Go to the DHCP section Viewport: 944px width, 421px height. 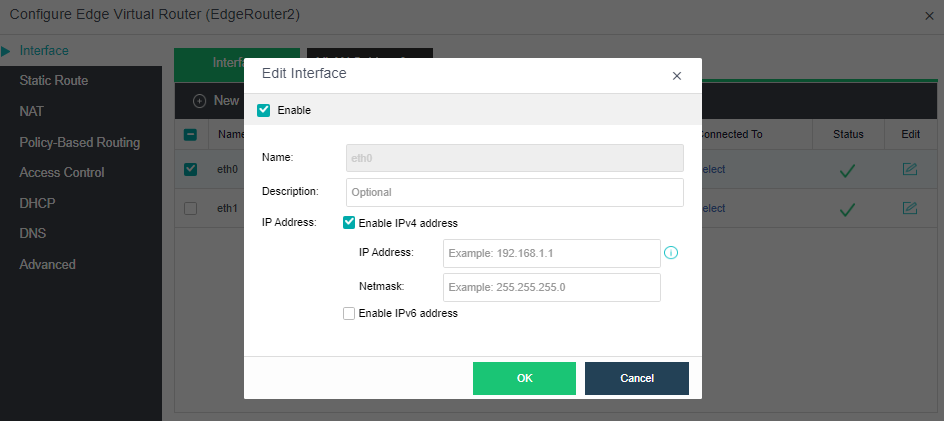pyautogui.click(x=37, y=203)
